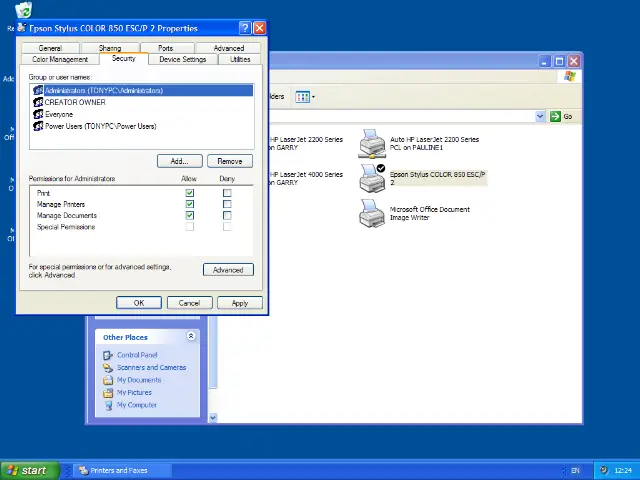Select Microsoft Office Document Image Writer icon

coord(372,213)
